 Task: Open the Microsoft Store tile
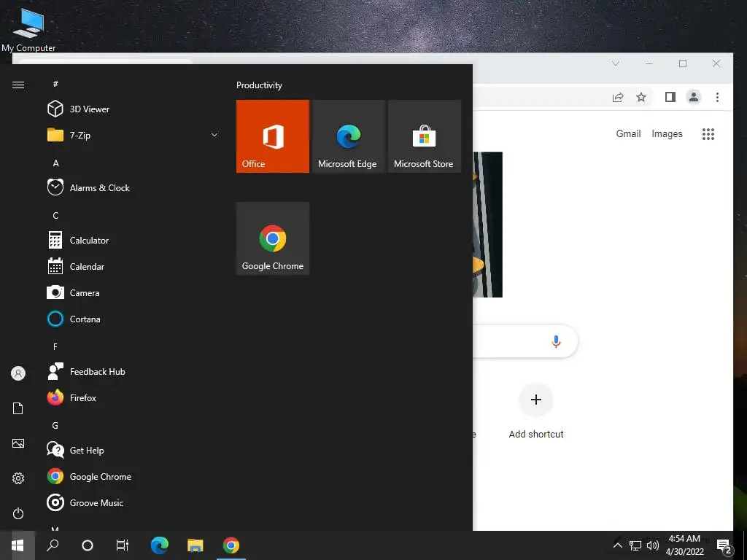tap(425, 136)
